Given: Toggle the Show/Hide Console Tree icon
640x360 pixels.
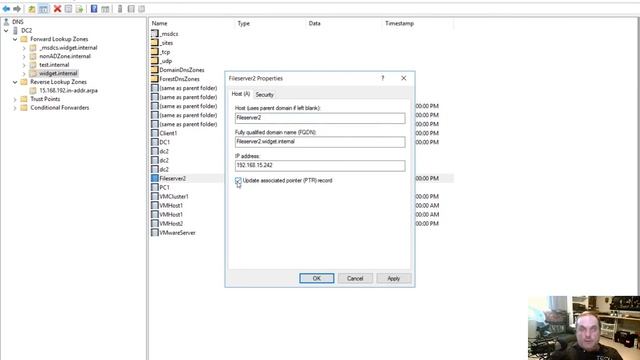Looking at the screenshot, I should pyautogui.click(x=43, y=9).
